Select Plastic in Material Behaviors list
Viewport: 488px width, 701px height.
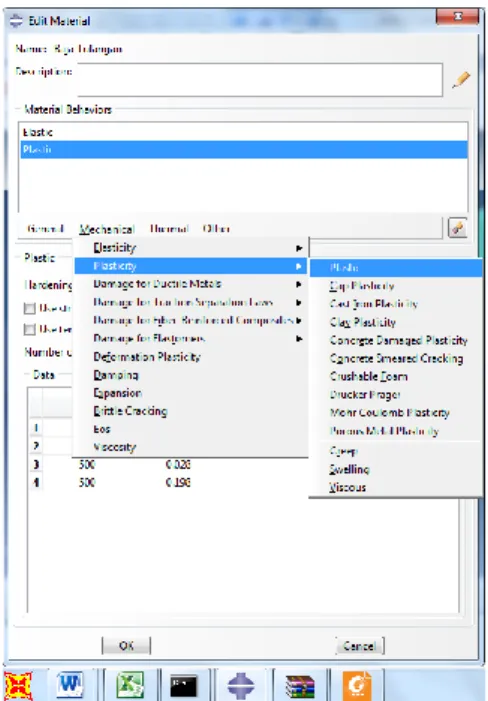(244, 150)
